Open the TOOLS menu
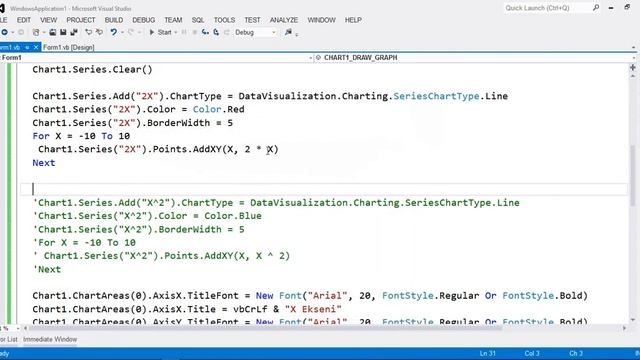Image resolution: width=640 pixels, height=360 pixels. (224, 20)
